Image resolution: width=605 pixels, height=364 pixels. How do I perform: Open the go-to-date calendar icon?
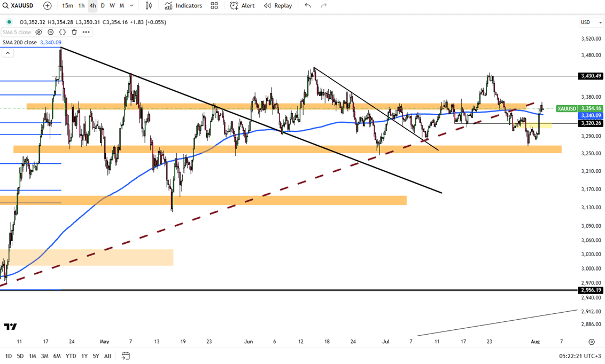(x=126, y=356)
